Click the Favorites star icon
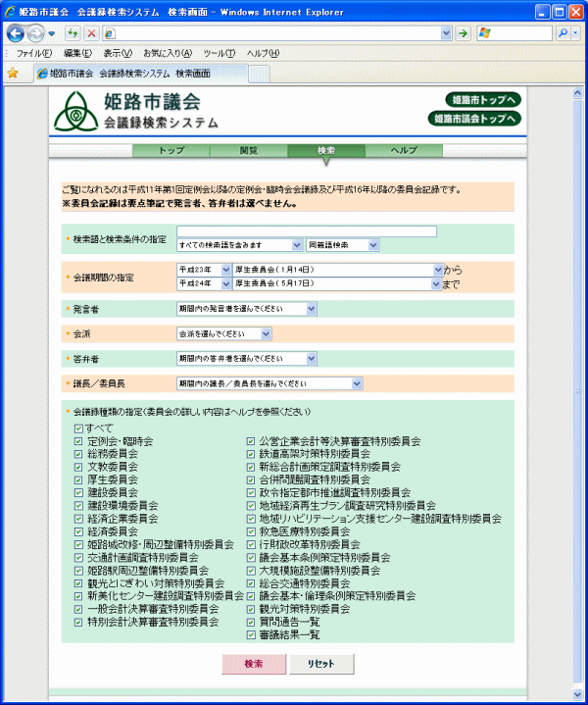 pos(13,73)
